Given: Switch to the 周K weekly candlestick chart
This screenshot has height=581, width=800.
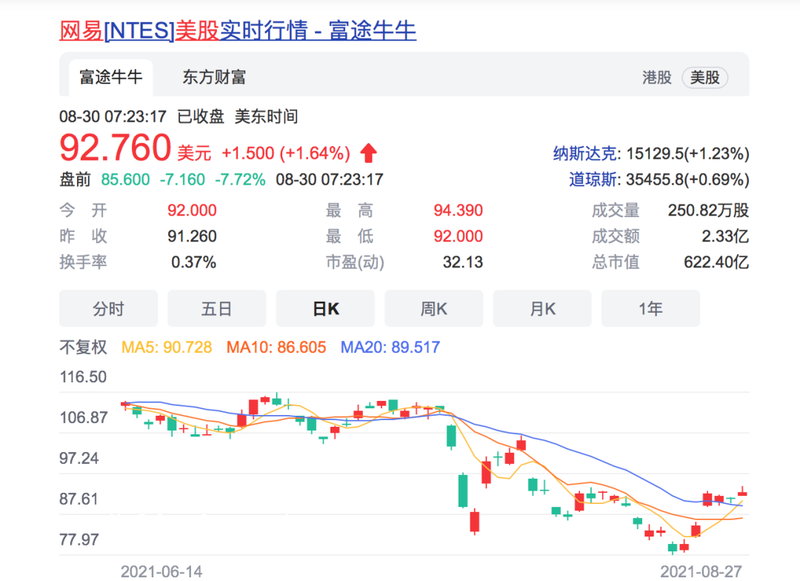Looking at the screenshot, I should (433, 309).
